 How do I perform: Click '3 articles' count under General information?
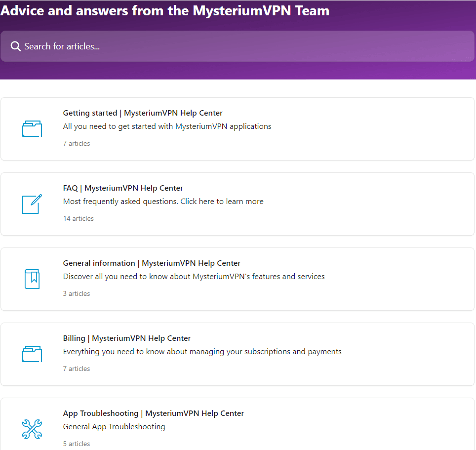coord(77,293)
